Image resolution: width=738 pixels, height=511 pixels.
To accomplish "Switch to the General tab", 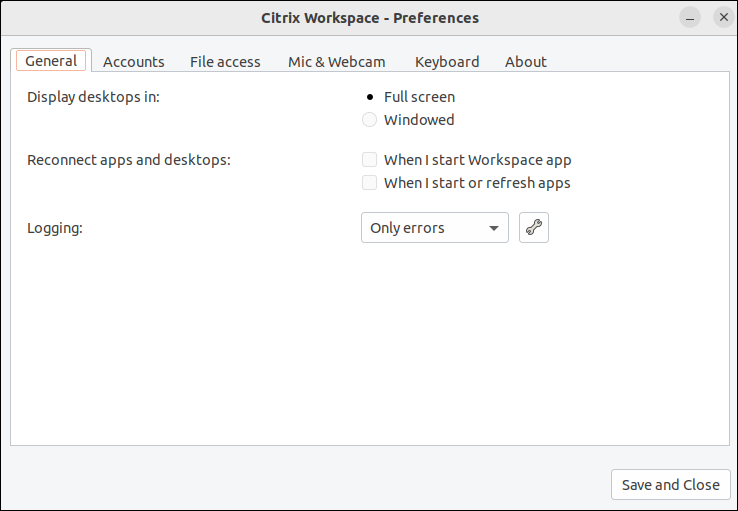I will pyautogui.click(x=51, y=61).
